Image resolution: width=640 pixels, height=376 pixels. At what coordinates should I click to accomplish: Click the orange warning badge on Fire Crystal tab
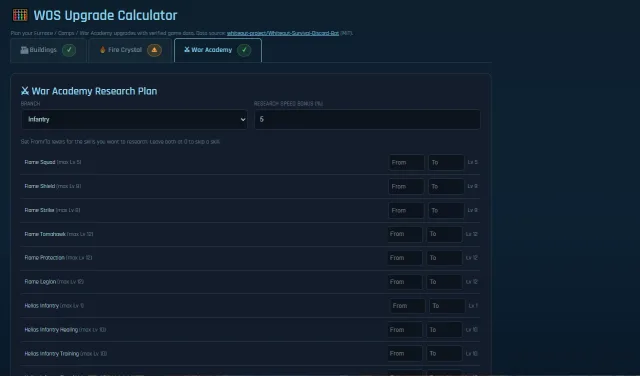154,50
